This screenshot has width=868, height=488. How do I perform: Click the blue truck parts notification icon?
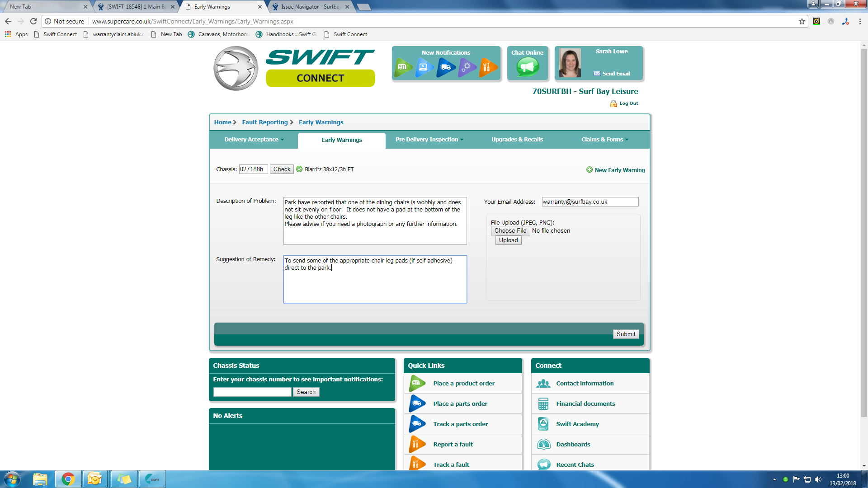click(445, 67)
